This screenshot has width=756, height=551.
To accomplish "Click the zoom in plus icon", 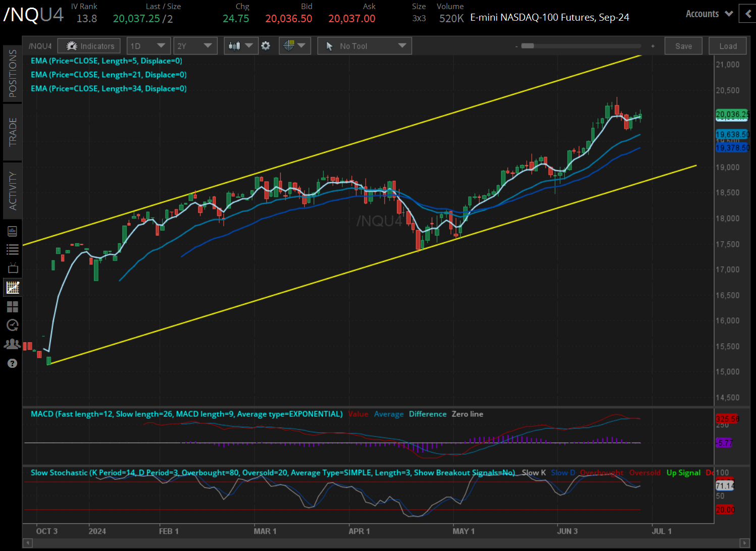I will tap(652, 46).
